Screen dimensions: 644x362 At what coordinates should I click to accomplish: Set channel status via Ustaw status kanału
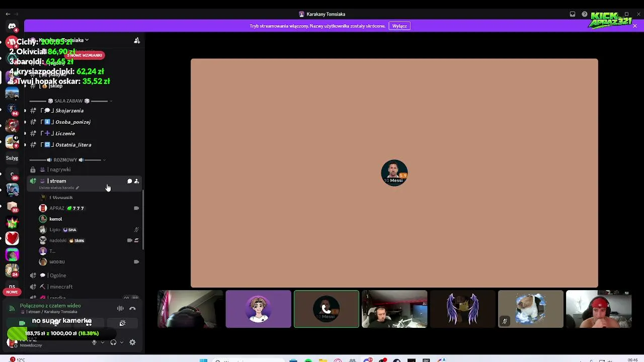[x=59, y=188]
